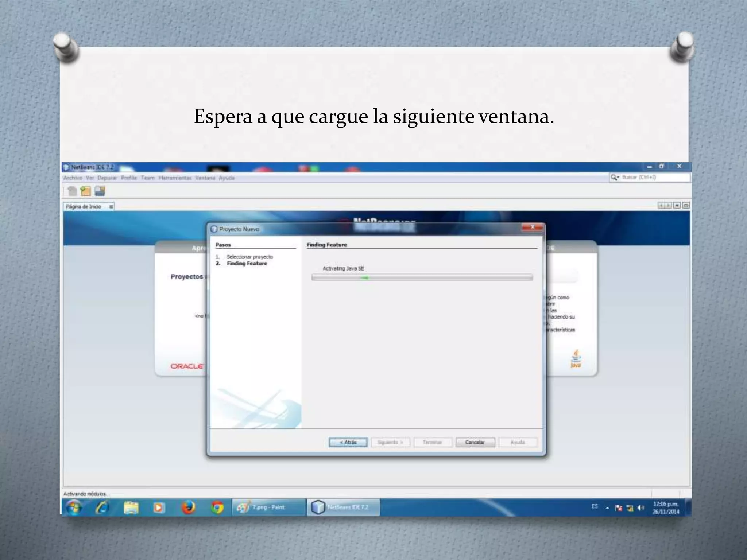Viewport: 747px width, 560px height.
Task: Click the Ayuda button in dialog
Action: pyautogui.click(x=518, y=442)
